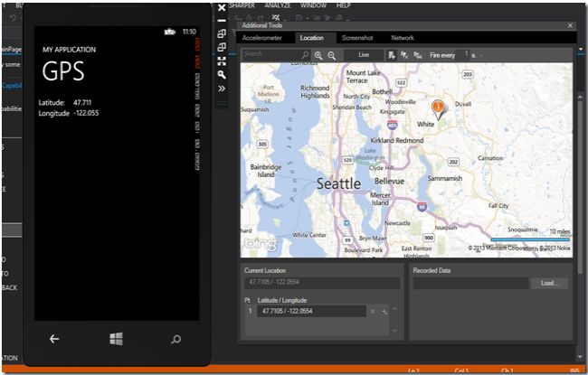Tap the phone's Windows Start button

click(116, 339)
